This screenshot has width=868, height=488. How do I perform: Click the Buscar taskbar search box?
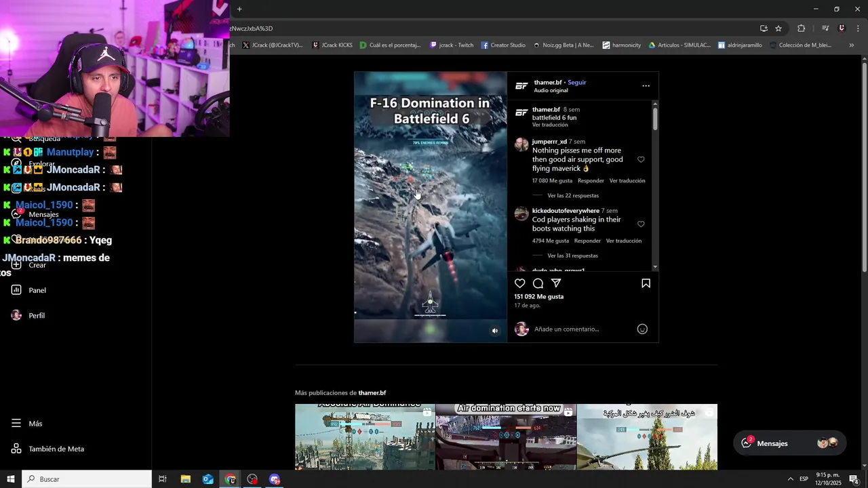tap(87, 479)
